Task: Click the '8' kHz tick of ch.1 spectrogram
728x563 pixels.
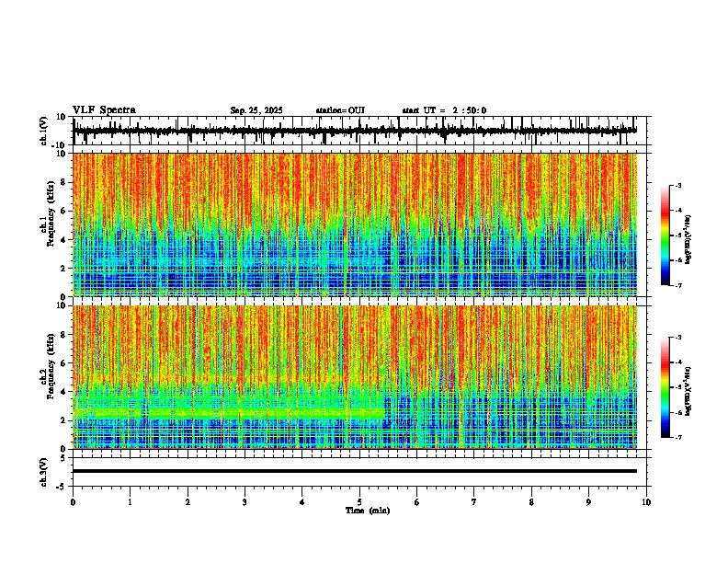Action: 64,182
